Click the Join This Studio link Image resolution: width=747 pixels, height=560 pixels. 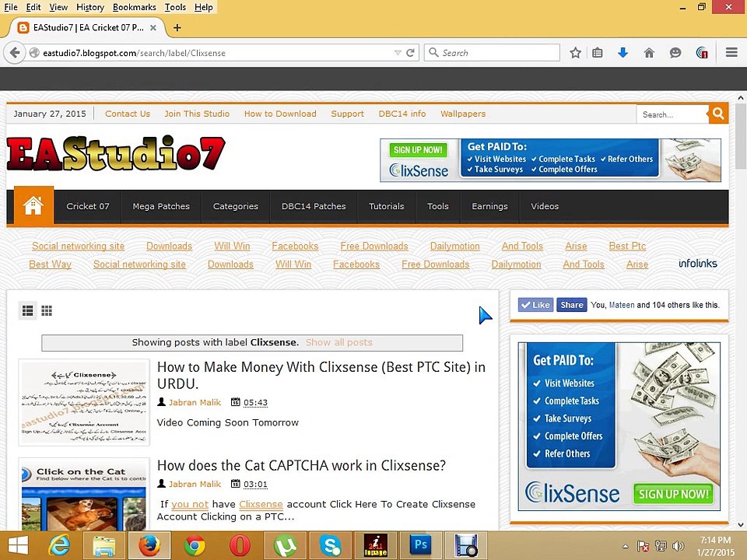(x=197, y=114)
